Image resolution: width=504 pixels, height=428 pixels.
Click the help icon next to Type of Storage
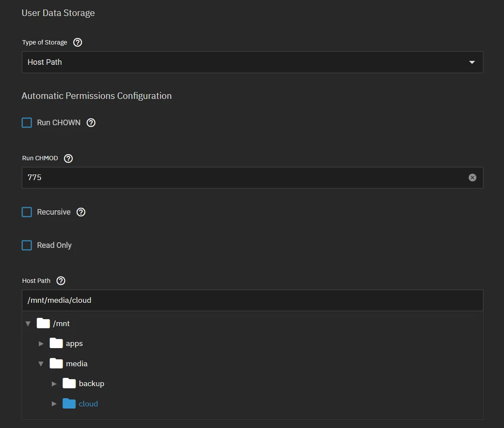click(78, 42)
